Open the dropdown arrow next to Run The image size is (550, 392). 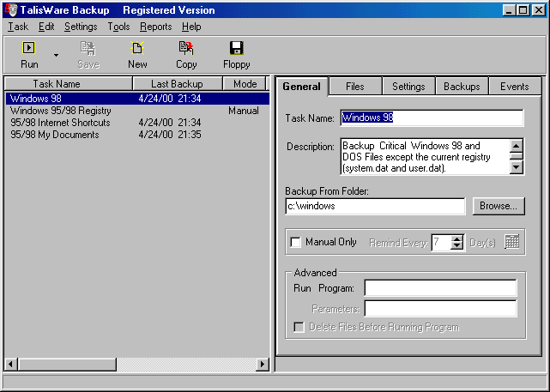56,55
